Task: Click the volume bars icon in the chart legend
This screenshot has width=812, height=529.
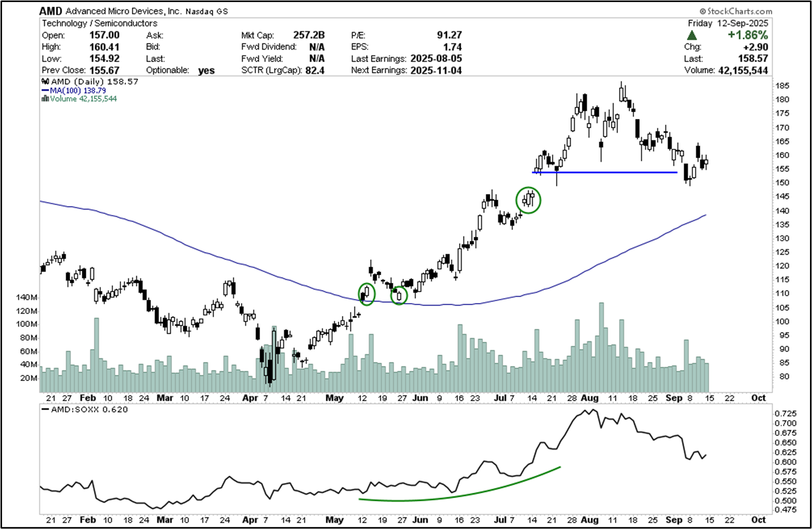Action: pyautogui.click(x=45, y=98)
